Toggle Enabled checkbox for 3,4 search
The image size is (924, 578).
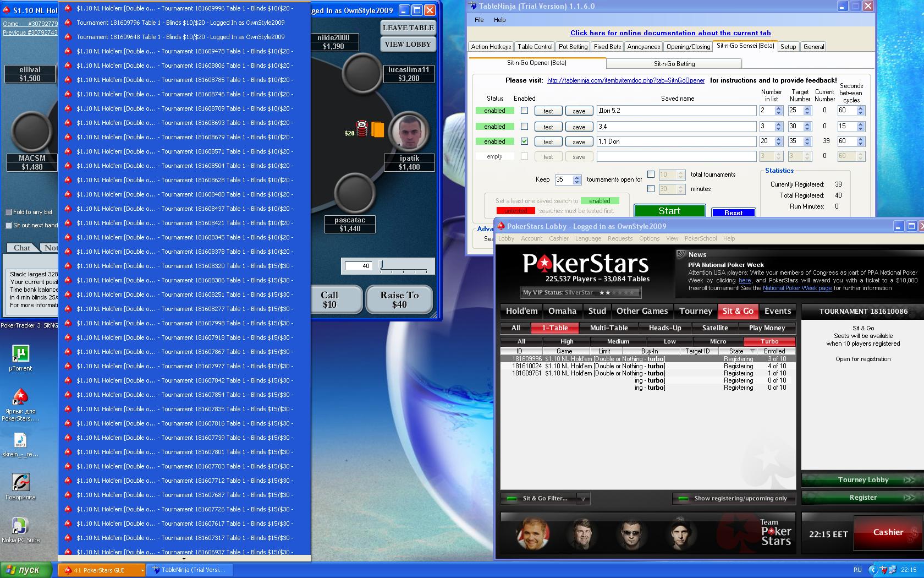coord(524,126)
